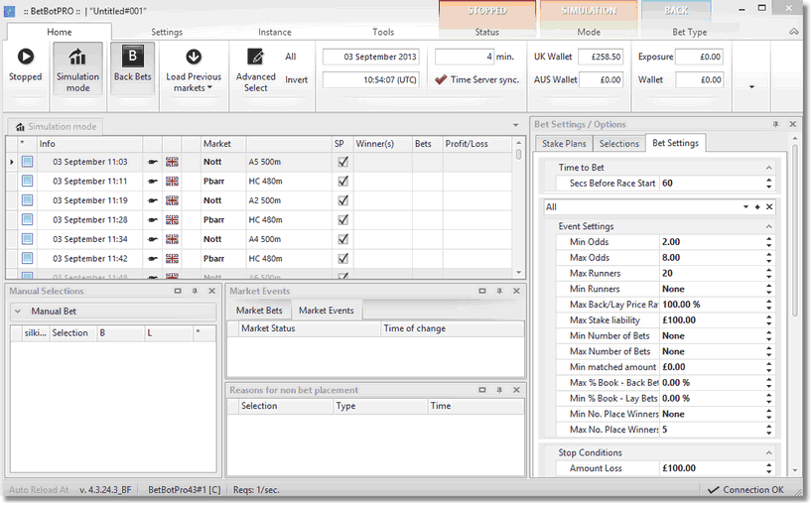This screenshot has width=812, height=505.
Task: Select the Market Events tab
Action: tap(327, 311)
